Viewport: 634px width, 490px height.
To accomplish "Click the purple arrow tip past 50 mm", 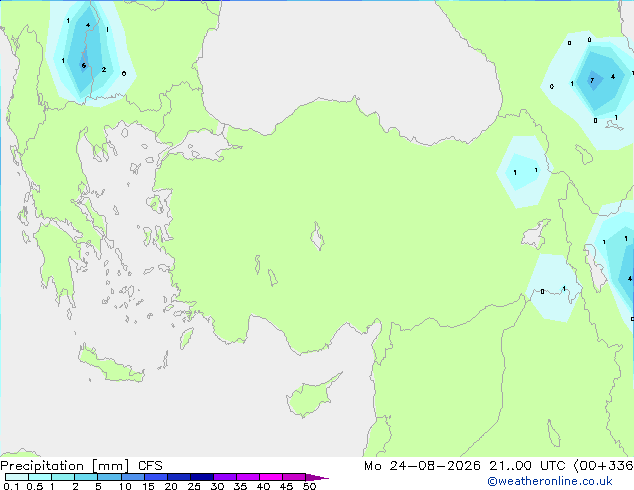I will tap(317, 477).
